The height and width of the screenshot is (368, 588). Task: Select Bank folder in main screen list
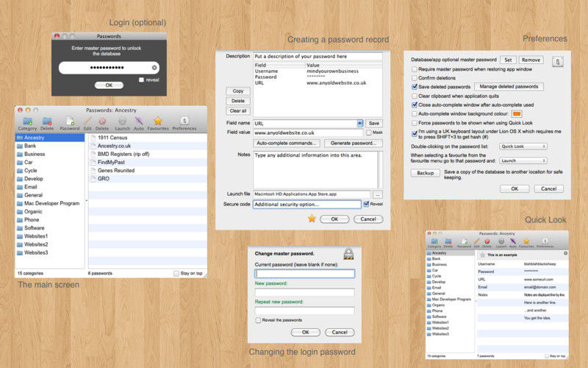pos(50,146)
